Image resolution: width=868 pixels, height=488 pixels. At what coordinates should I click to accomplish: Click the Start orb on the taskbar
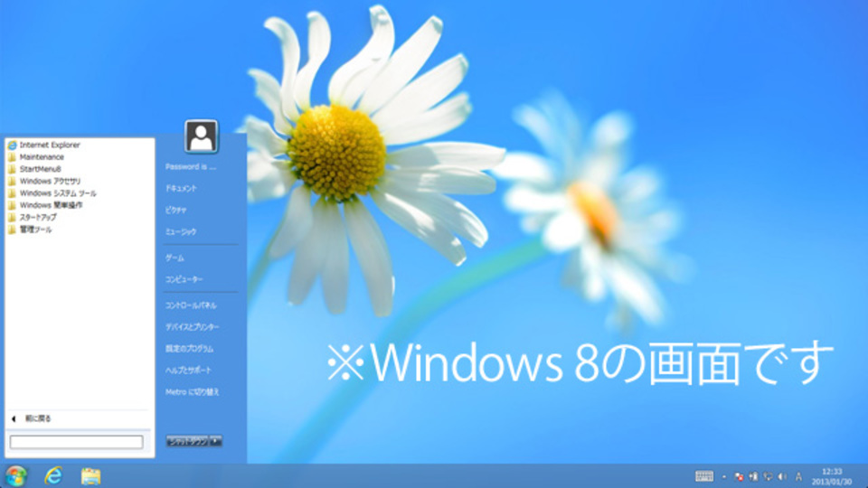point(16,476)
